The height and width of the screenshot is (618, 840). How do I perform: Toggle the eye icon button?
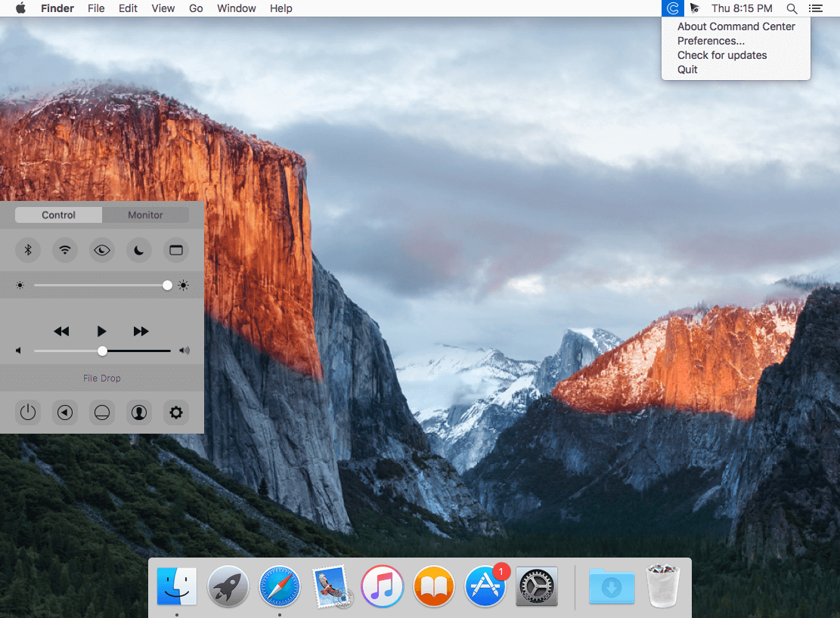(x=102, y=250)
